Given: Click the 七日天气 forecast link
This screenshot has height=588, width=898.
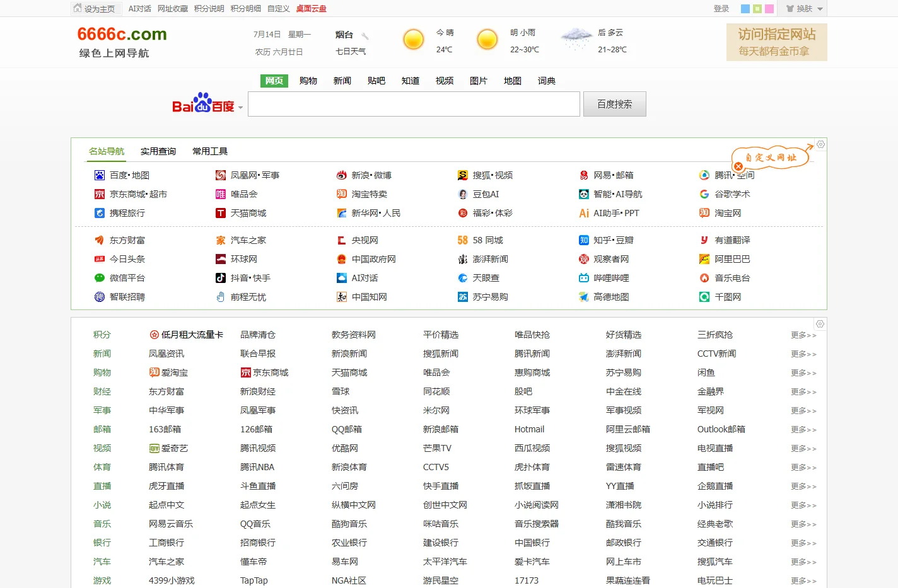Looking at the screenshot, I should click(351, 52).
